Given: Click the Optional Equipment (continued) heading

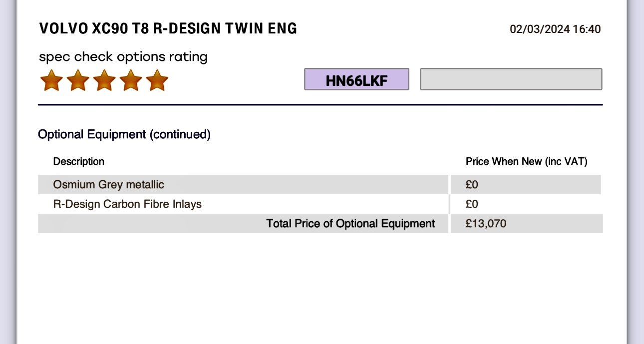Looking at the screenshot, I should 124,134.
